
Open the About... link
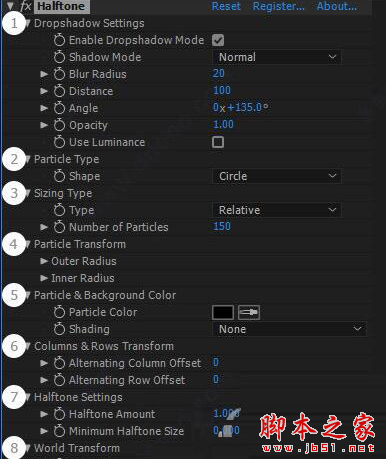[x=337, y=6]
